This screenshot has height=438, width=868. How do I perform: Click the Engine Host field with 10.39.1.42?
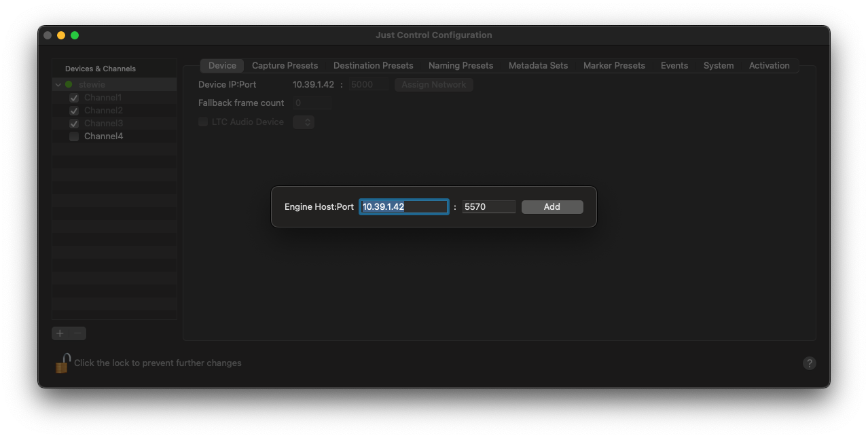pos(403,207)
